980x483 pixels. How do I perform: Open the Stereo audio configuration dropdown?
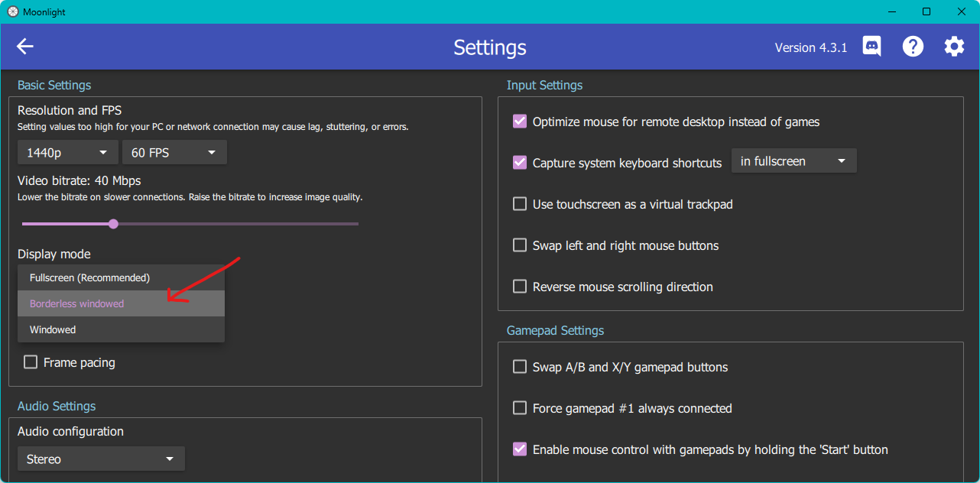(101, 459)
